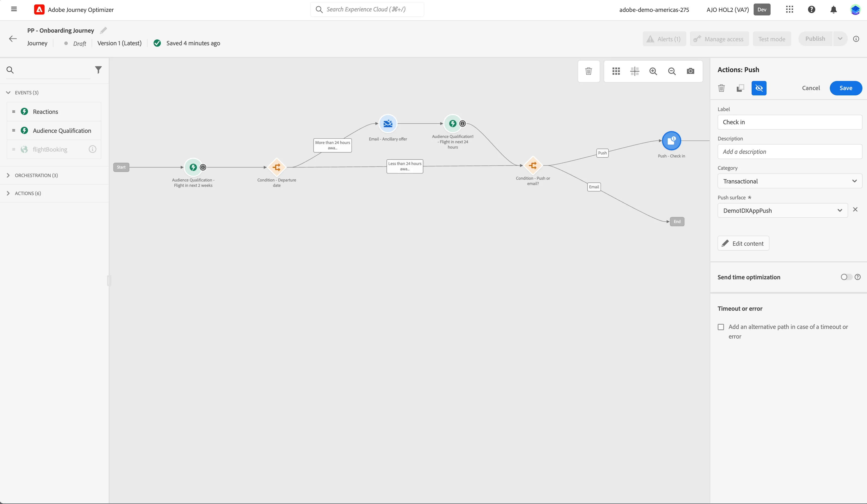Click the Save button
The width and height of the screenshot is (867, 504).
click(x=846, y=88)
